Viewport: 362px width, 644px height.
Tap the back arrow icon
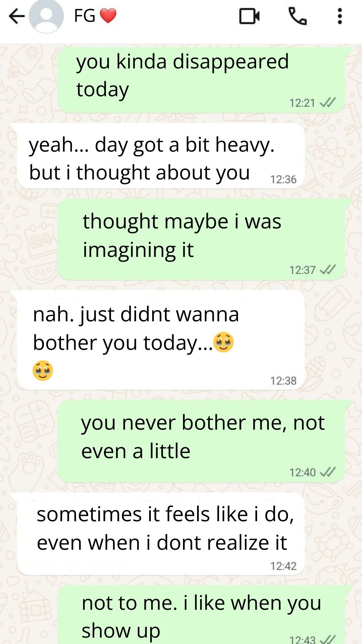[x=17, y=16]
